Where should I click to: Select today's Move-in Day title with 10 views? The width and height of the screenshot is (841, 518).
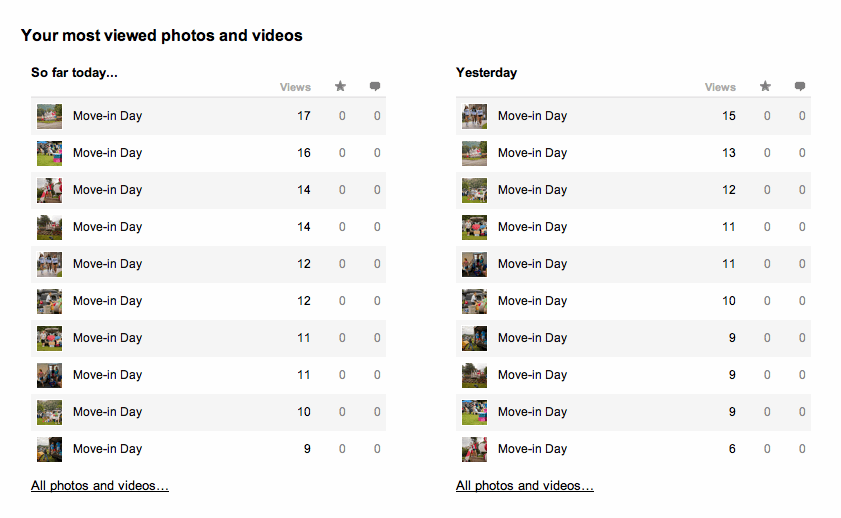point(107,412)
